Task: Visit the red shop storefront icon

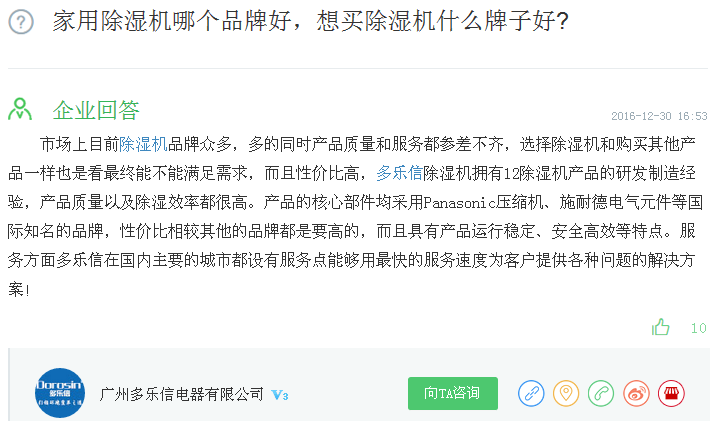Action: (671, 393)
